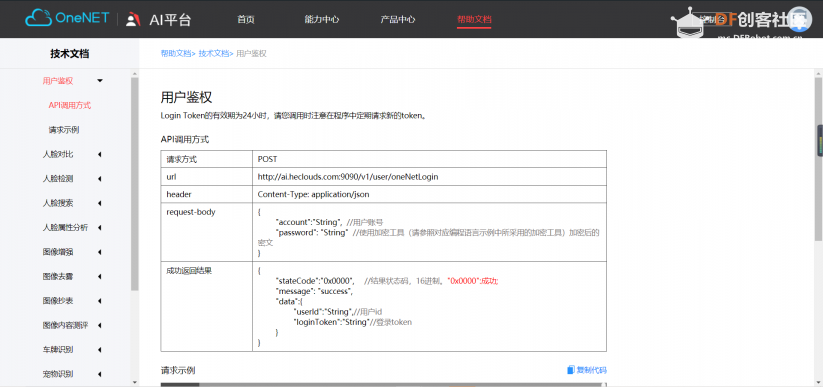Click the Login Token validity notice text

[293, 116]
